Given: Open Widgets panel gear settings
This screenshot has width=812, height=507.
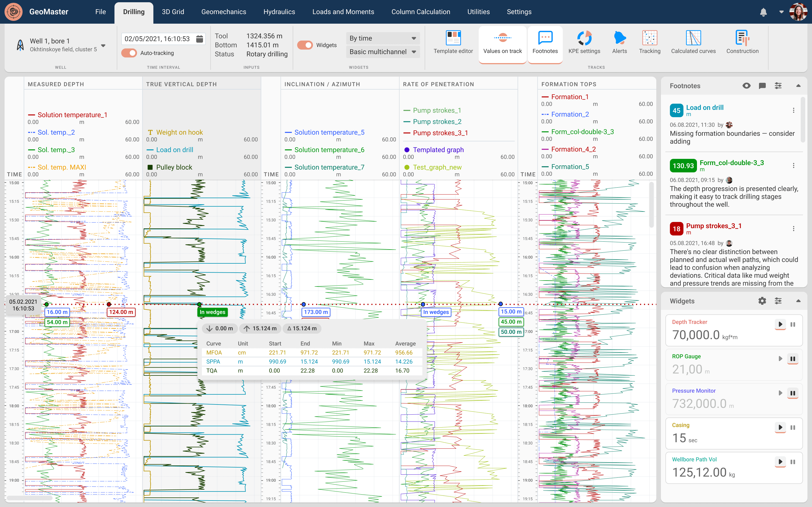Looking at the screenshot, I should pos(762,301).
